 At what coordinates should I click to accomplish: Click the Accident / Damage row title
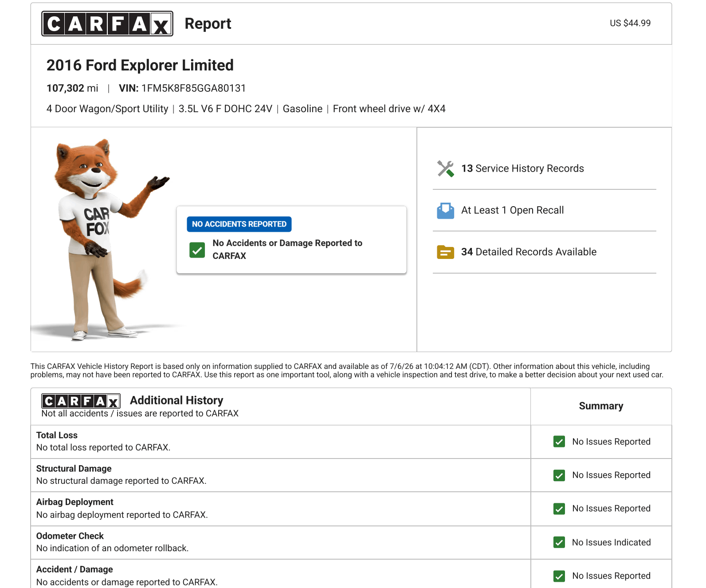pos(75,569)
